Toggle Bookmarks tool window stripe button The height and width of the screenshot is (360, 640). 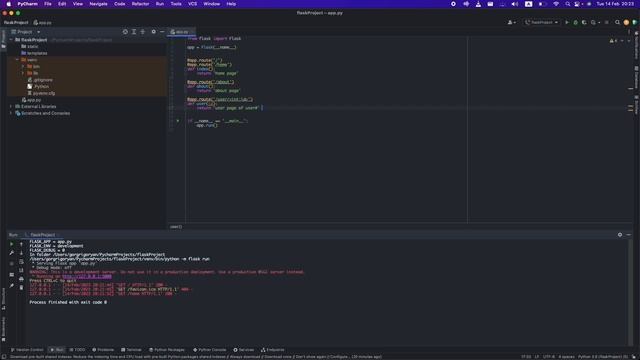click(x=3, y=329)
